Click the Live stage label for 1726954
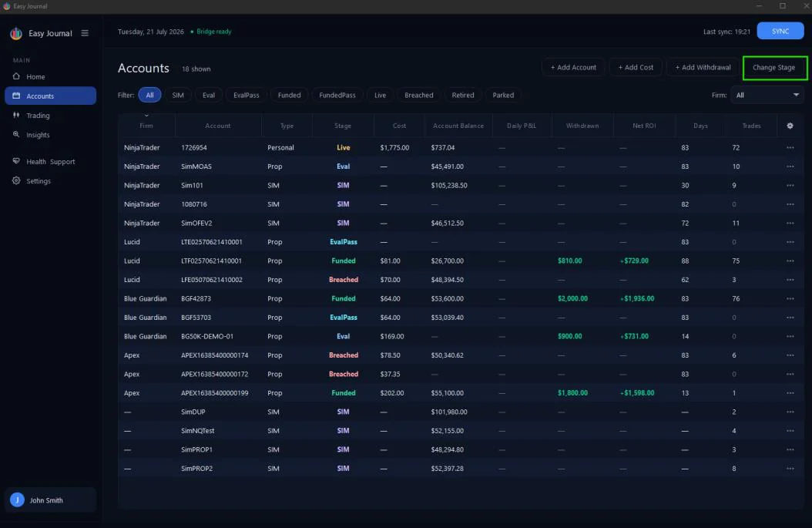Viewport: 812px width, 528px height. tap(344, 148)
